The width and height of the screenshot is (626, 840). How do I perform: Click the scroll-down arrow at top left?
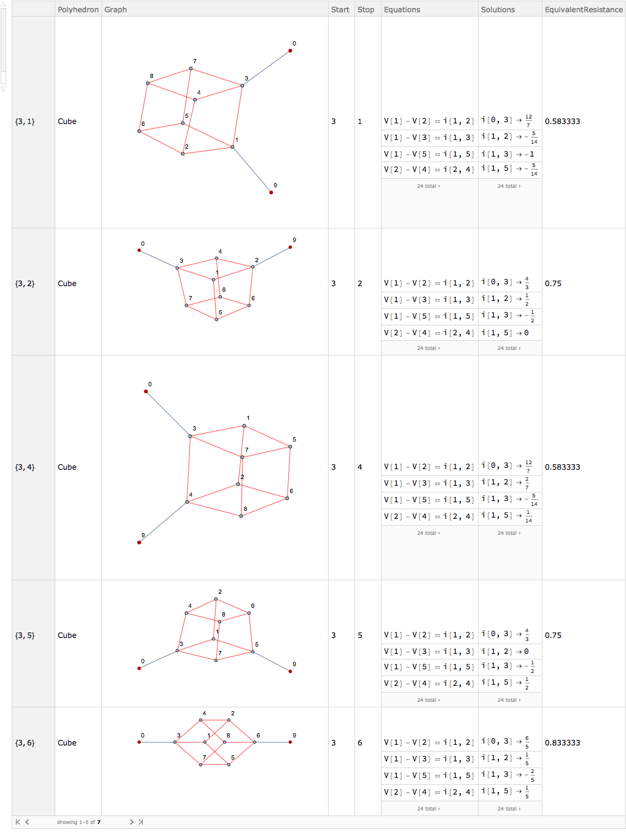3,90
